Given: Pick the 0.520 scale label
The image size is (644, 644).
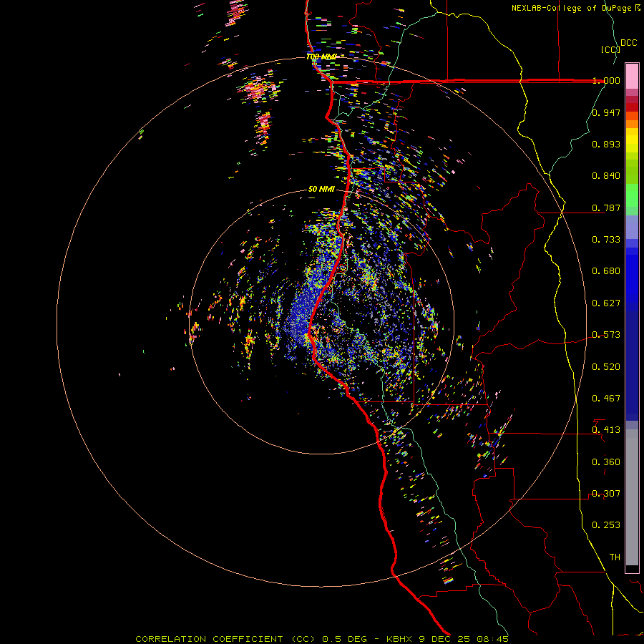Looking at the screenshot, I should click(x=606, y=366).
